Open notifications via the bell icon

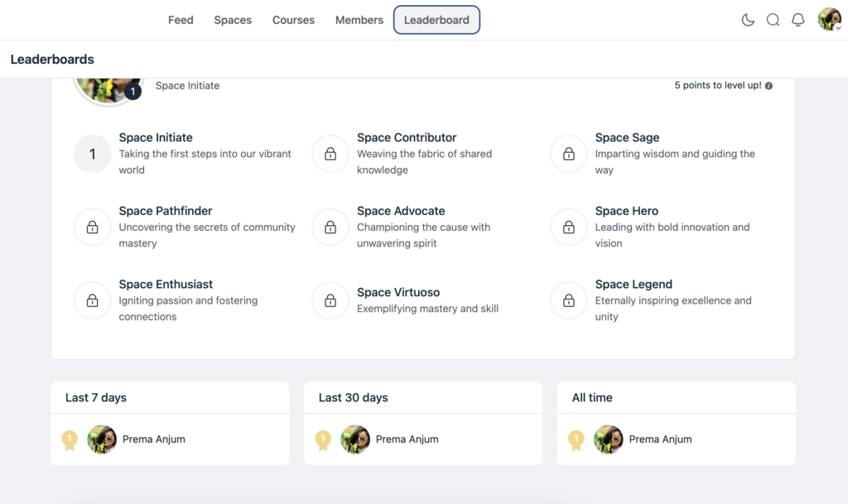tap(797, 20)
